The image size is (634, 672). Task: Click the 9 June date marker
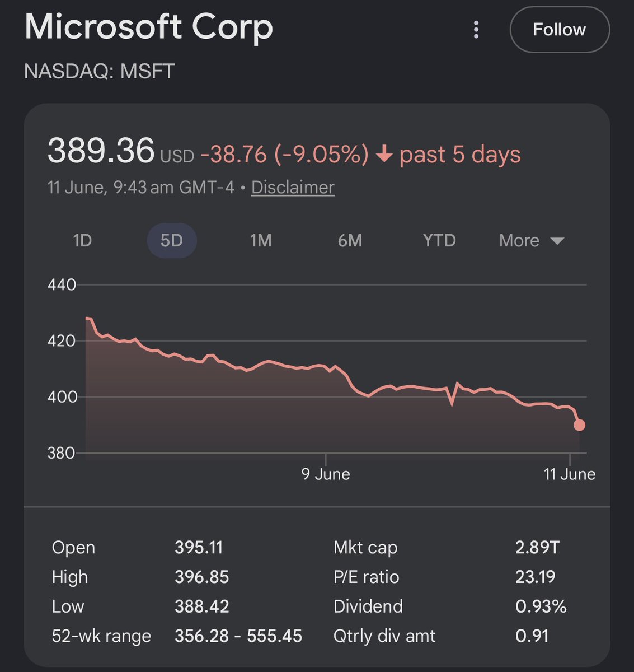[x=326, y=474]
